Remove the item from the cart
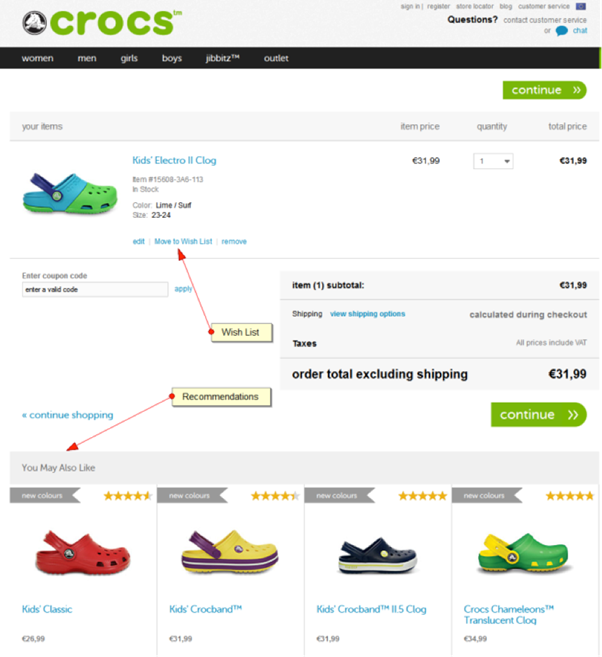Image resolution: width=602 pixels, height=657 pixels. point(234,241)
